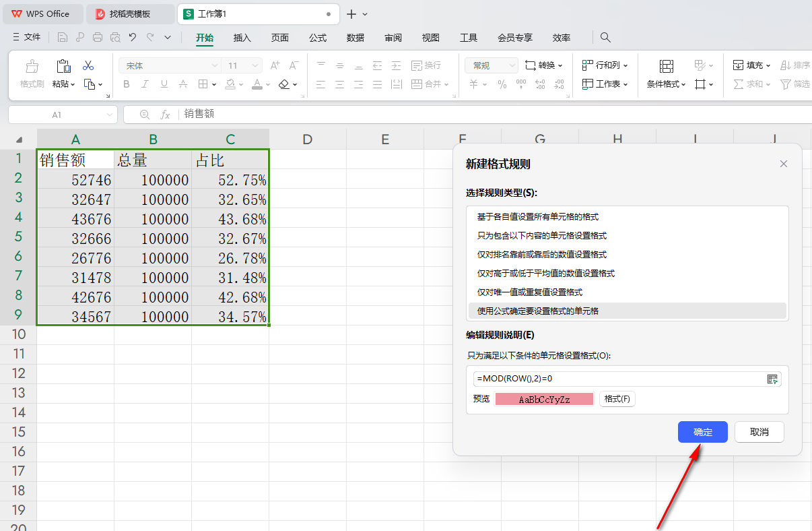The width and height of the screenshot is (812, 531).
Task: Click the 格式(F) button
Action: point(617,399)
